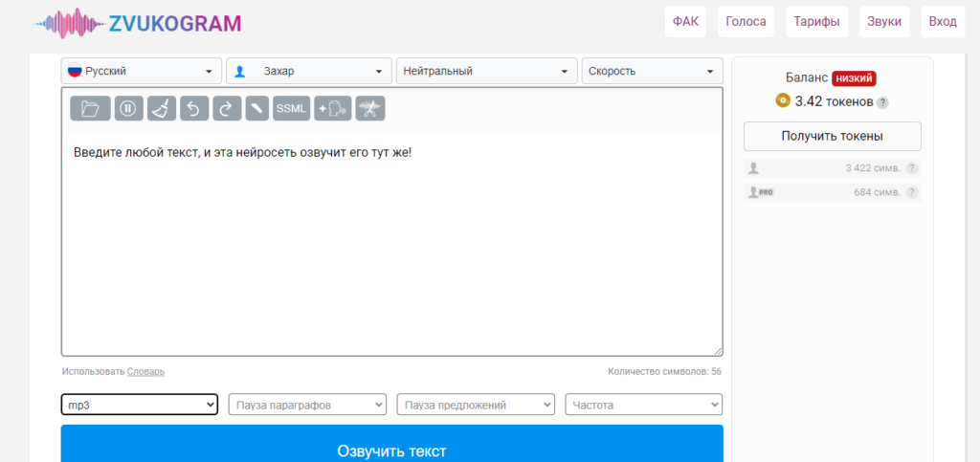Click the help icon next to 3.42 токенов
980x462 pixels.
click(x=882, y=102)
